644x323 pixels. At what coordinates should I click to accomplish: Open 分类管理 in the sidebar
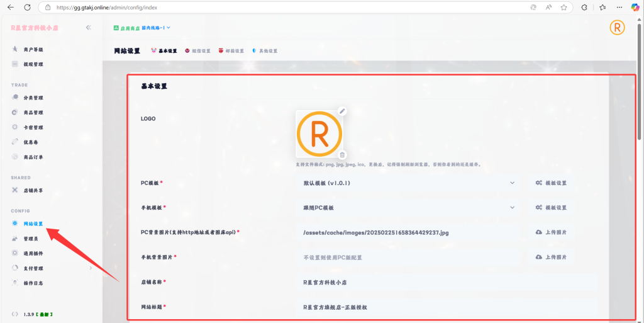pyautogui.click(x=33, y=98)
